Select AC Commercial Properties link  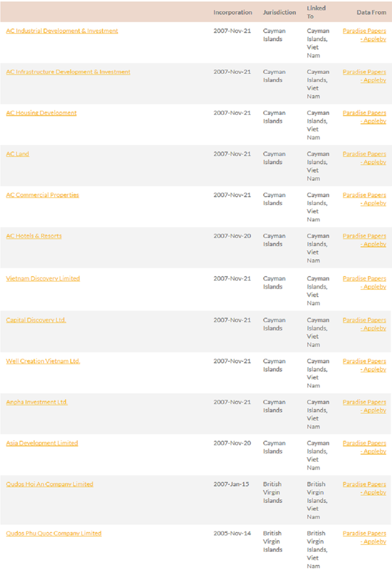[42, 195]
